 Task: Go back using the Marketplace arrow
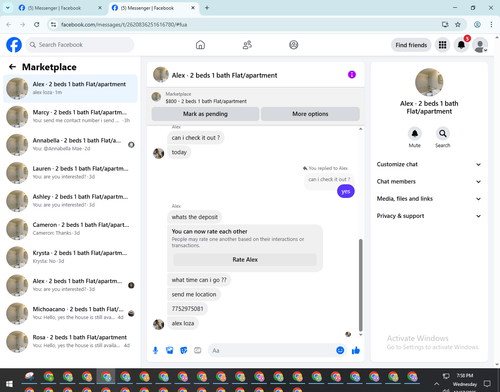tap(12, 67)
